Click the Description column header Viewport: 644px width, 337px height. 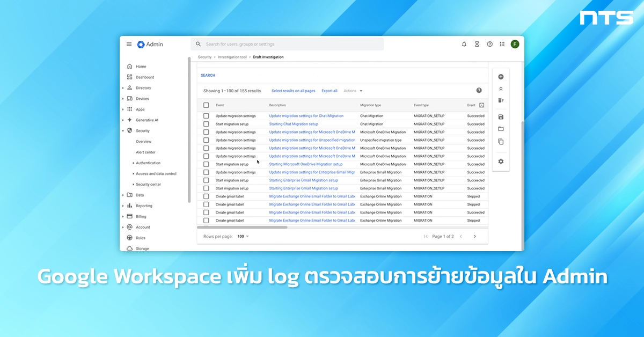pos(277,105)
